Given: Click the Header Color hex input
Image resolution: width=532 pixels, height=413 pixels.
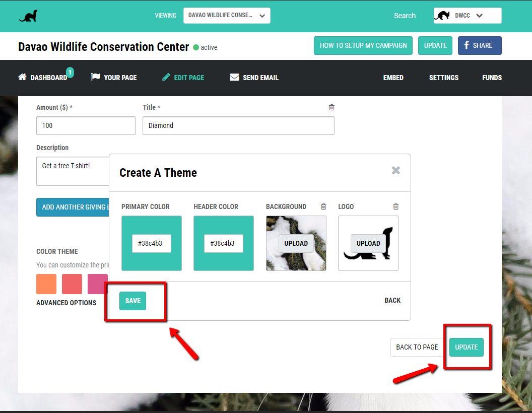Looking at the screenshot, I should 223,243.
